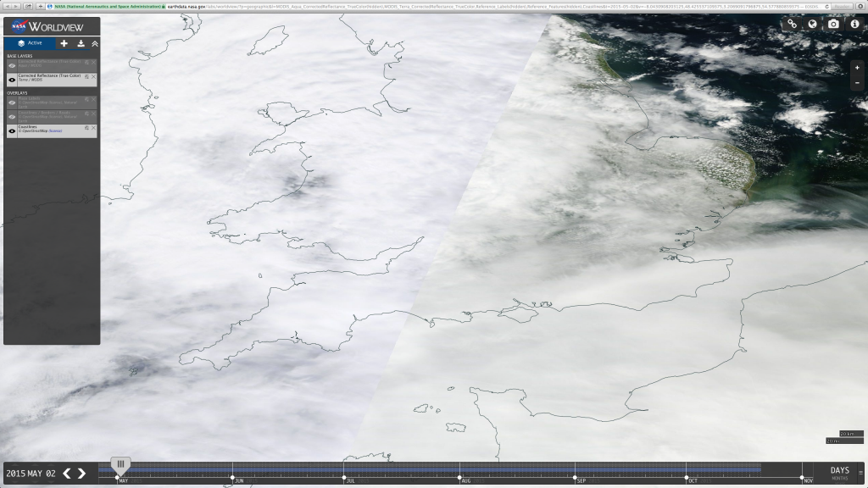Zoom out with map minus button

pos(857,82)
